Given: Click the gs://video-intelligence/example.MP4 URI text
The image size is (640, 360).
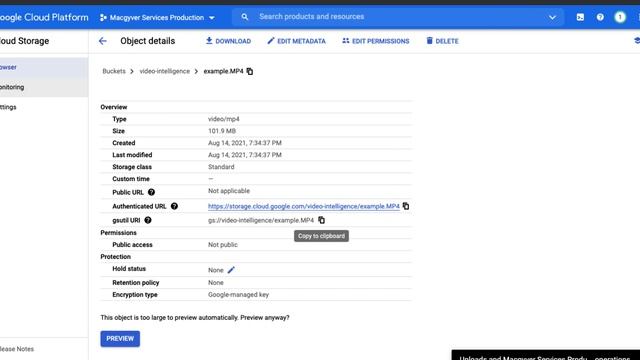Looking at the screenshot, I should coord(261,220).
